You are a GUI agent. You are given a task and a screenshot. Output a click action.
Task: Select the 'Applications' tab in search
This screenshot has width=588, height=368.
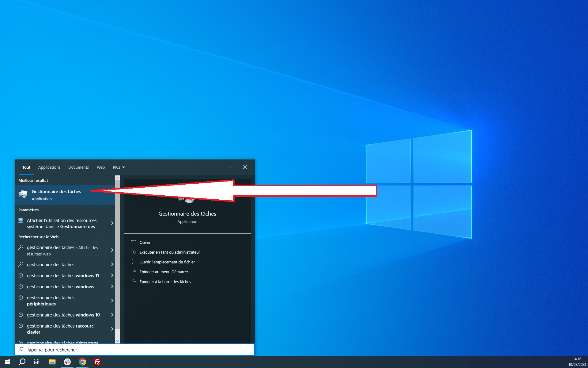[x=49, y=167]
